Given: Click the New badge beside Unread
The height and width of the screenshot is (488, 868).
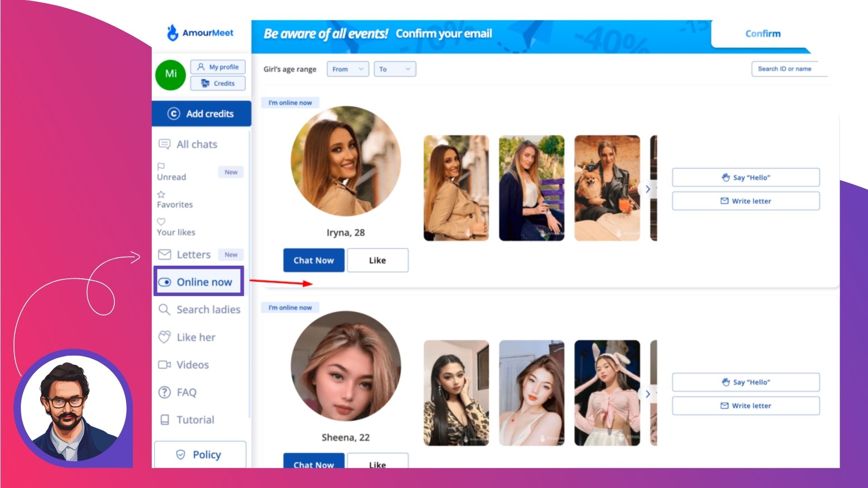Looking at the screenshot, I should coord(231,172).
